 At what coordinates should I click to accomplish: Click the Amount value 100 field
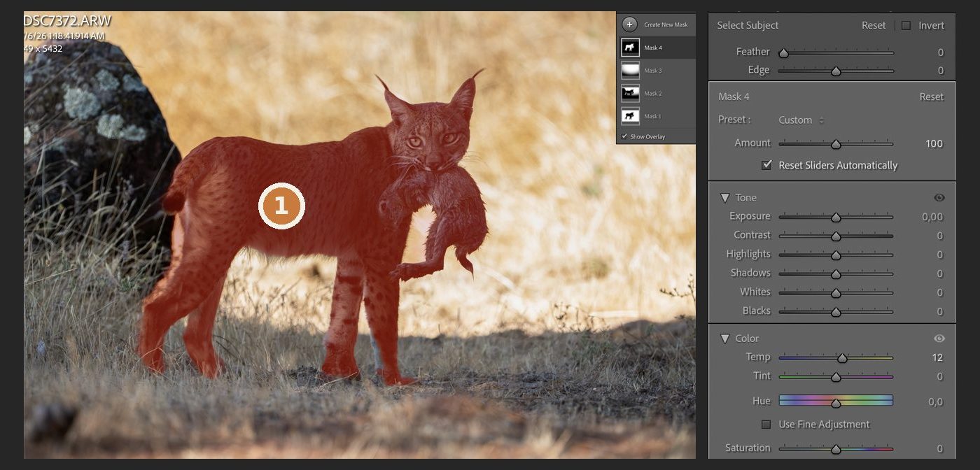point(934,143)
